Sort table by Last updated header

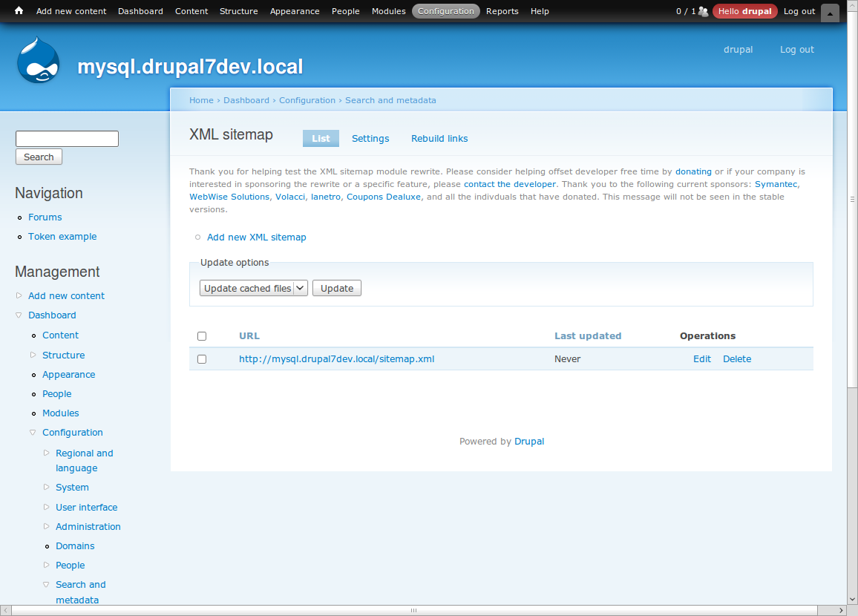point(588,336)
